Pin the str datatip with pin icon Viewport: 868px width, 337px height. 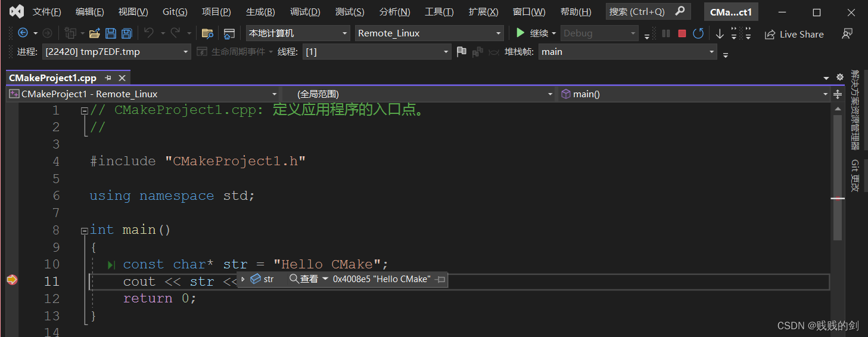(x=441, y=279)
